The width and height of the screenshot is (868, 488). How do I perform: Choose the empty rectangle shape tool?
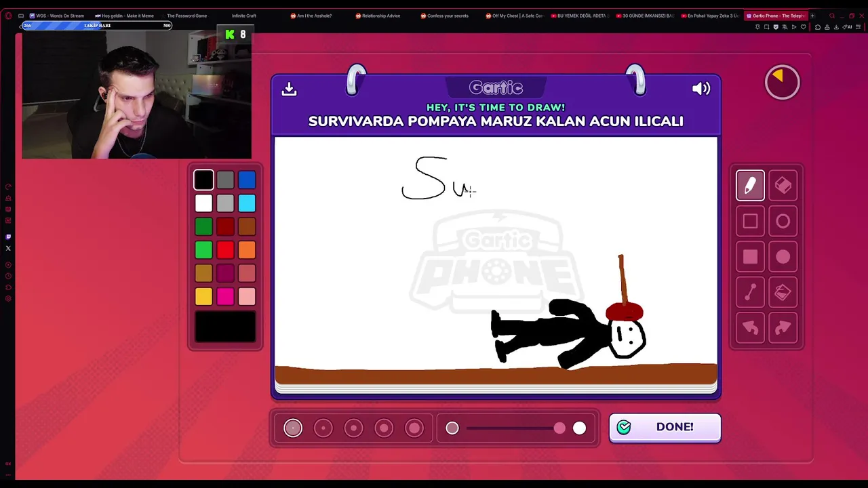pyautogui.click(x=750, y=221)
